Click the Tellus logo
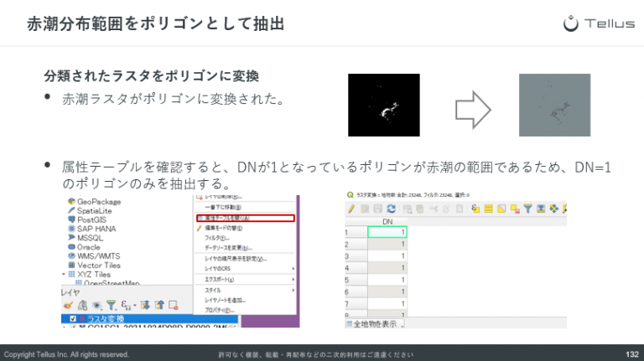This screenshot has width=644, height=361. click(x=599, y=23)
